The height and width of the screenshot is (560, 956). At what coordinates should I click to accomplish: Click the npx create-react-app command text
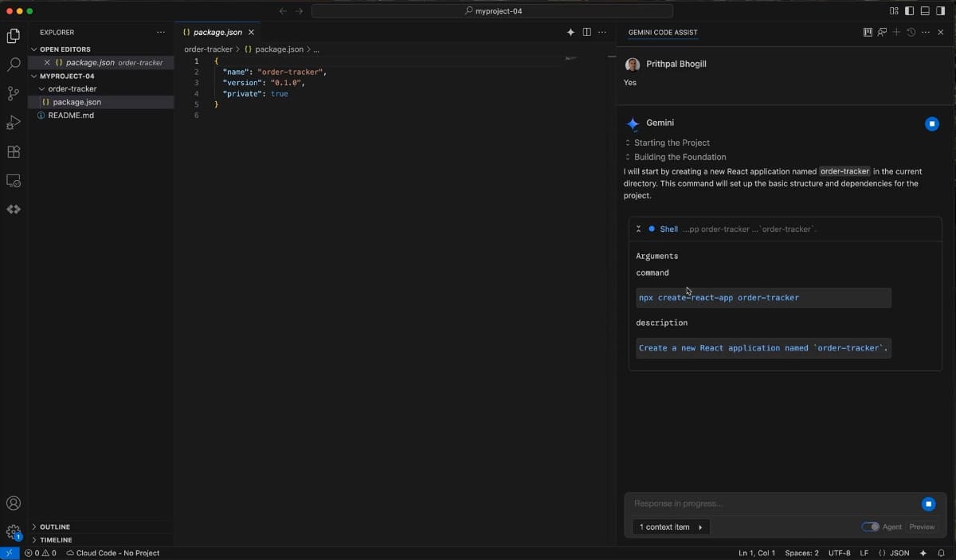click(x=719, y=298)
